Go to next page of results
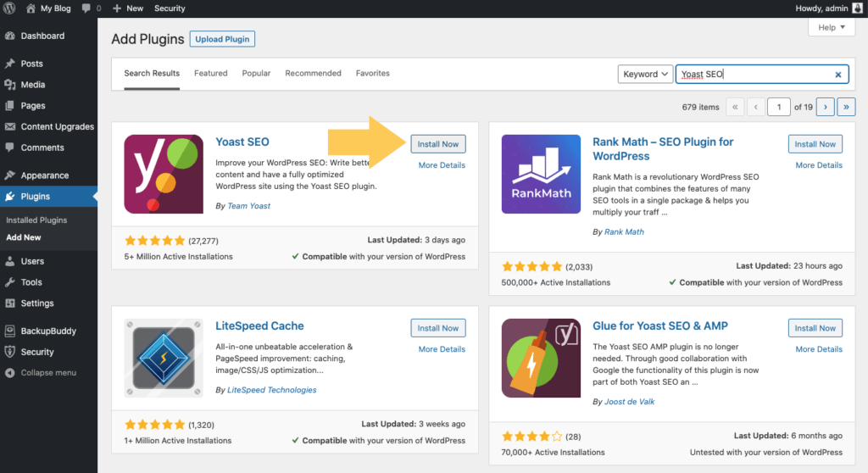The height and width of the screenshot is (473, 868). coord(826,107)
